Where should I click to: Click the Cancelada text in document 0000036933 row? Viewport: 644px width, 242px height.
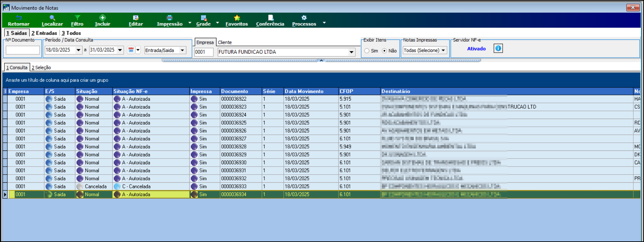click(x=96, y=186)
